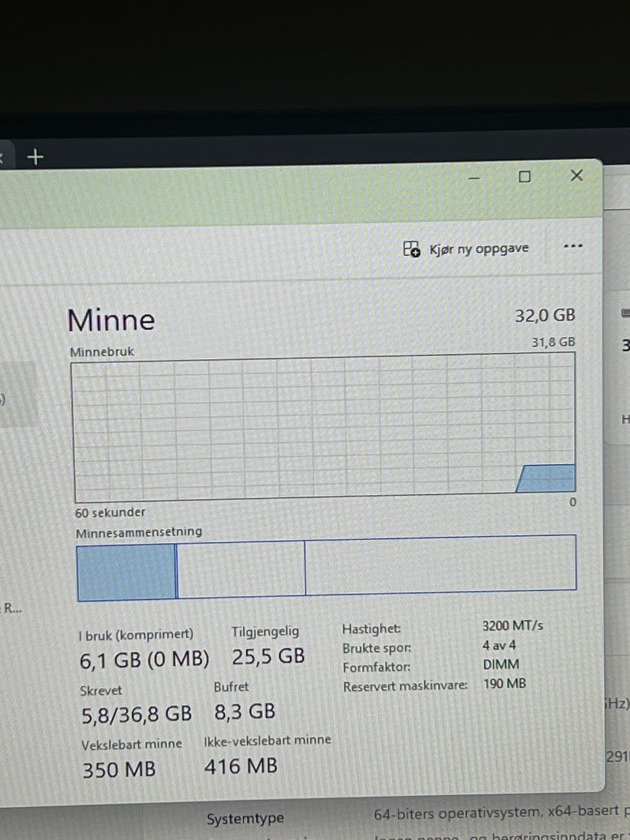This screenshot has height=840, width=630.
Task: Click the 25,5 GB Tilgjengelig value
Action: [268, 656]
